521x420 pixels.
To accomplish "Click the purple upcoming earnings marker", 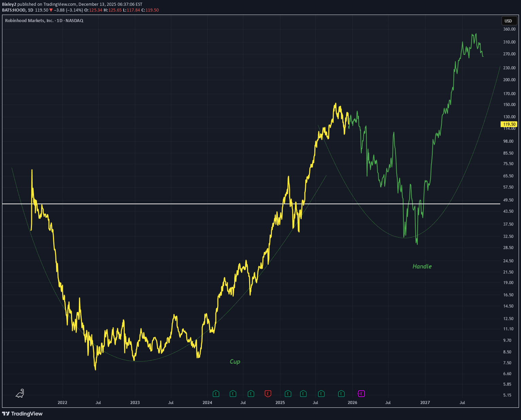I will click(x=361, y=394).
